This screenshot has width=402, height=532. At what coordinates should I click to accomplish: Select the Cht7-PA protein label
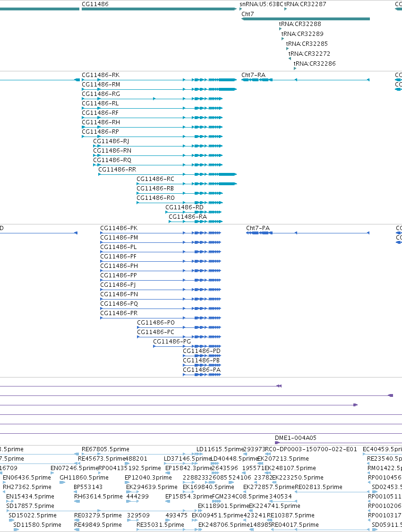tap(258, 228)
